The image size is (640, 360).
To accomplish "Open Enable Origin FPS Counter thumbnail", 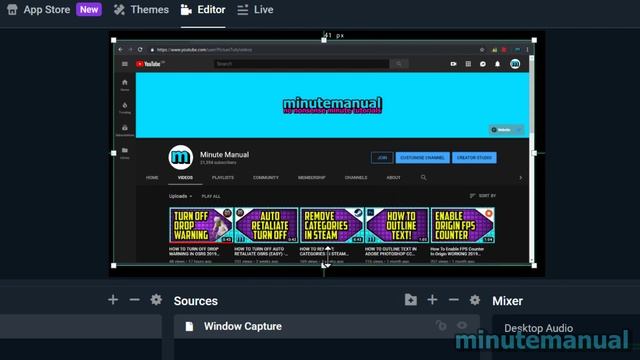I will coord(462,225).
